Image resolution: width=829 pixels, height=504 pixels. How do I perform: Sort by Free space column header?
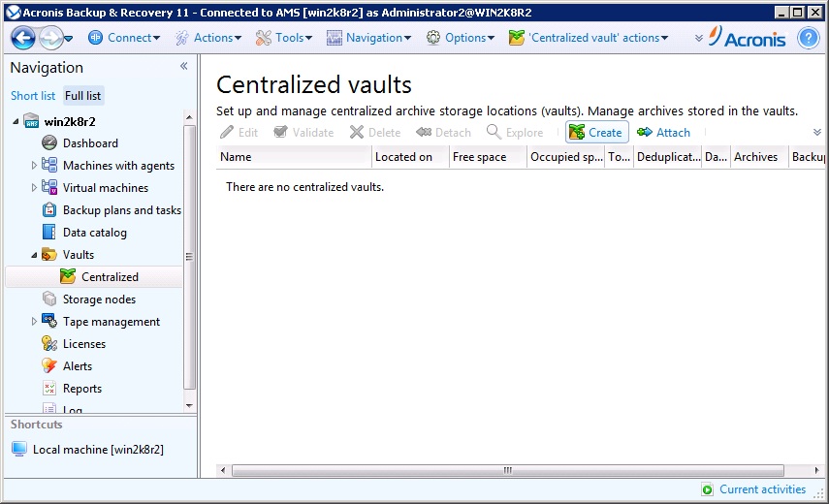click(488, 157)
